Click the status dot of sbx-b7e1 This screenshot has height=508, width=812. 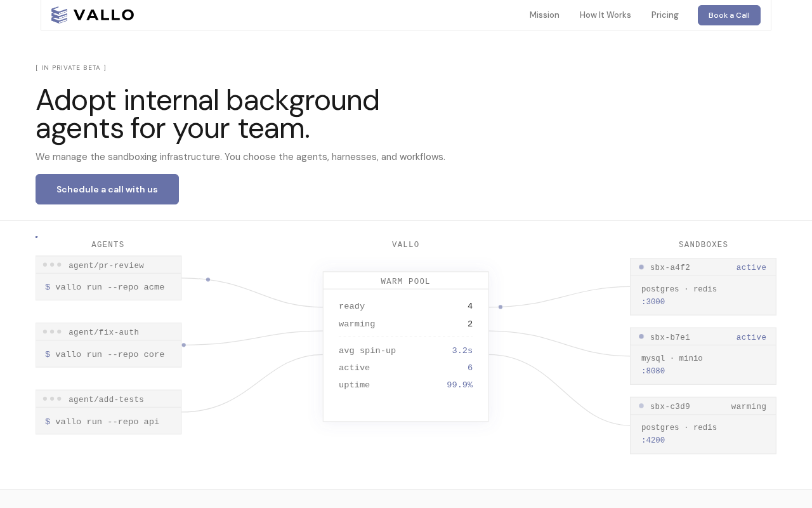coord(641,337)
